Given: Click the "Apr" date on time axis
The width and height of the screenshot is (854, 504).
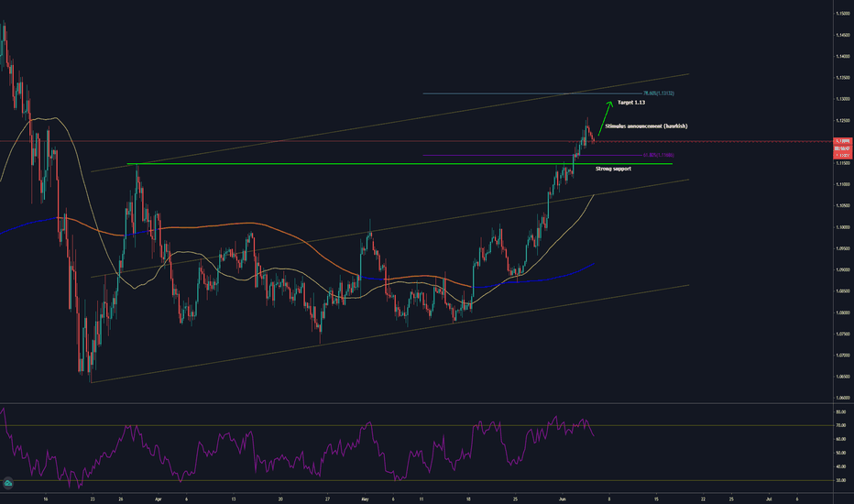Looking at the screenshot, I should [x=158, y=499].
